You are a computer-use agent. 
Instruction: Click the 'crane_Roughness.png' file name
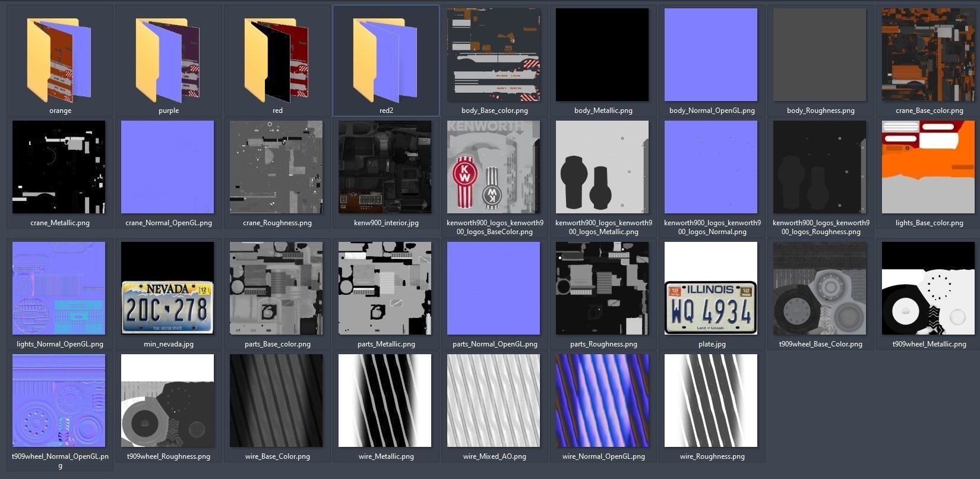277,223
